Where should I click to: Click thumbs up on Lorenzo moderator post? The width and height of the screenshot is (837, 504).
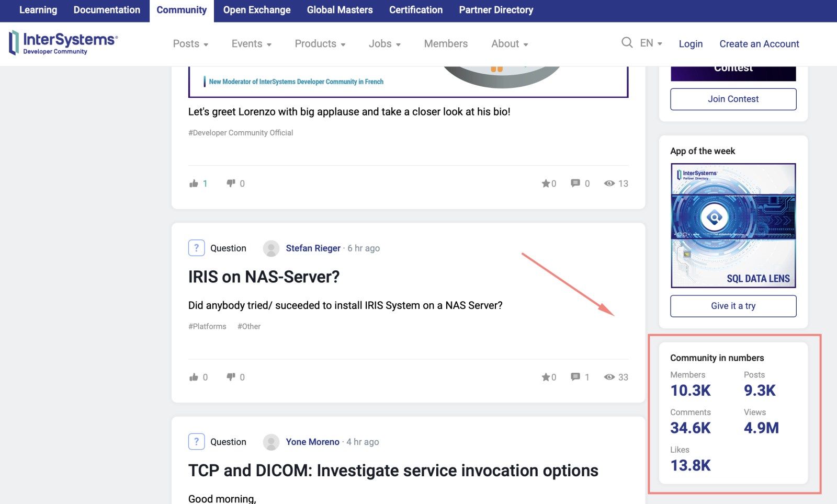click(194, 184)
